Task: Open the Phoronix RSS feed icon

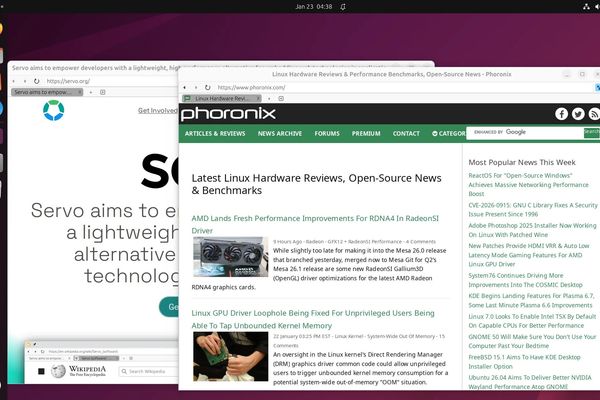Action: 594,114
